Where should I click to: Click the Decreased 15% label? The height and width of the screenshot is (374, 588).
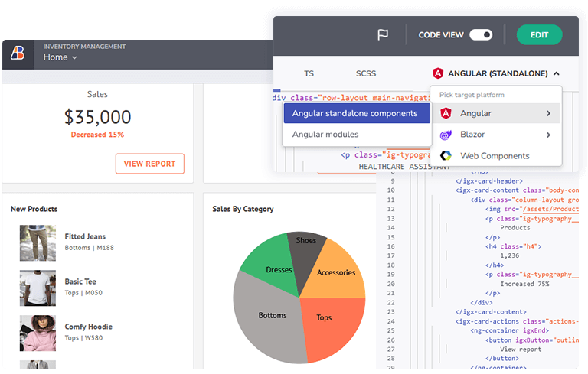[x=97, y=135]
